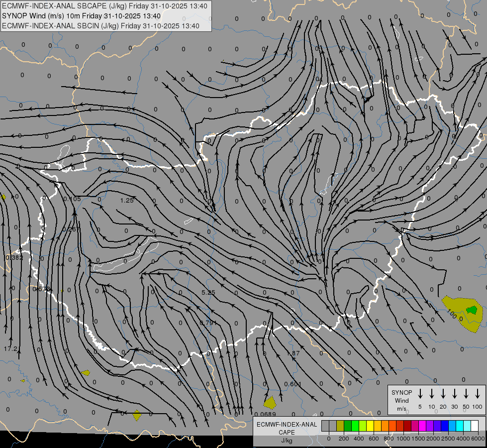The width and height of the screenshot is (487, 448).
Task: Click the wind arrow labeled 20 in legend
Action: click(443, 394)
